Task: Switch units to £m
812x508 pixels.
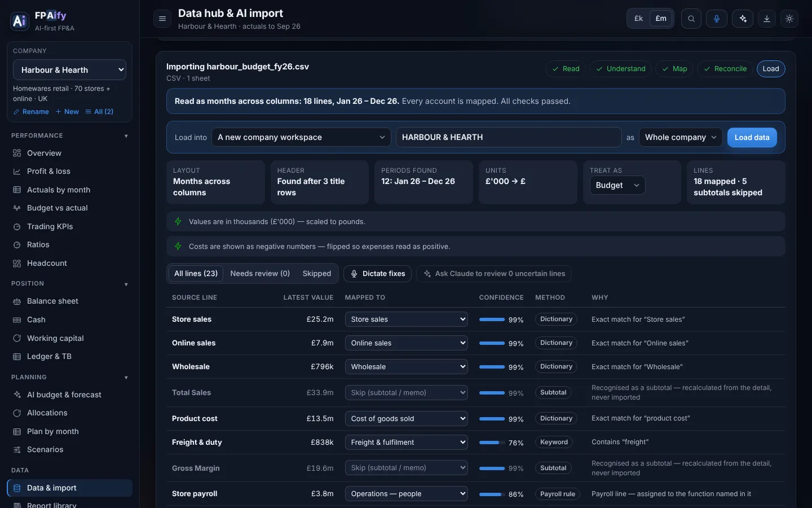Action: 661,19
